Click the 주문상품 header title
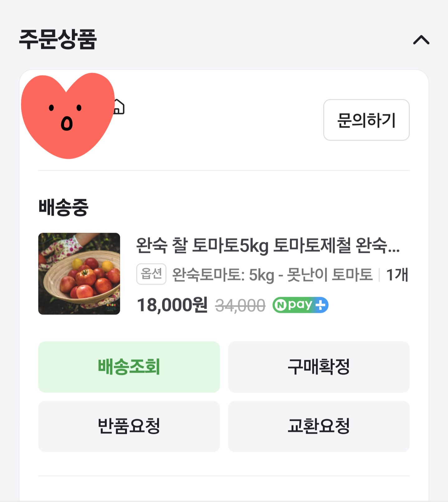The width and height of the screenshot is (448, 502). (x=58, y=40)
